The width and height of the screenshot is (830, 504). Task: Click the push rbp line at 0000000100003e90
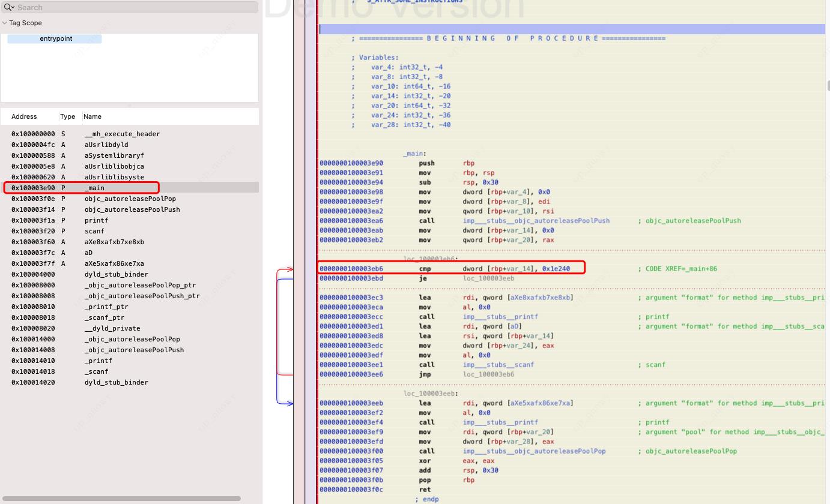click(397, 163)
